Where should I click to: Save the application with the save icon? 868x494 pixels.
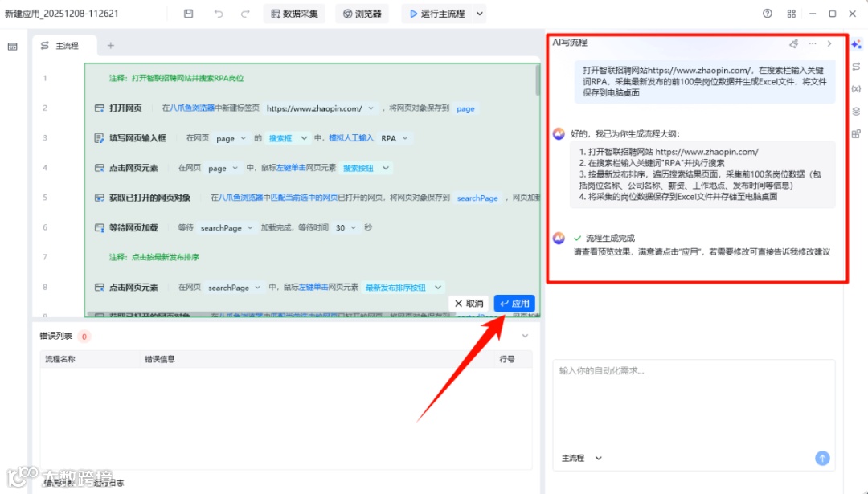(189, 14)
